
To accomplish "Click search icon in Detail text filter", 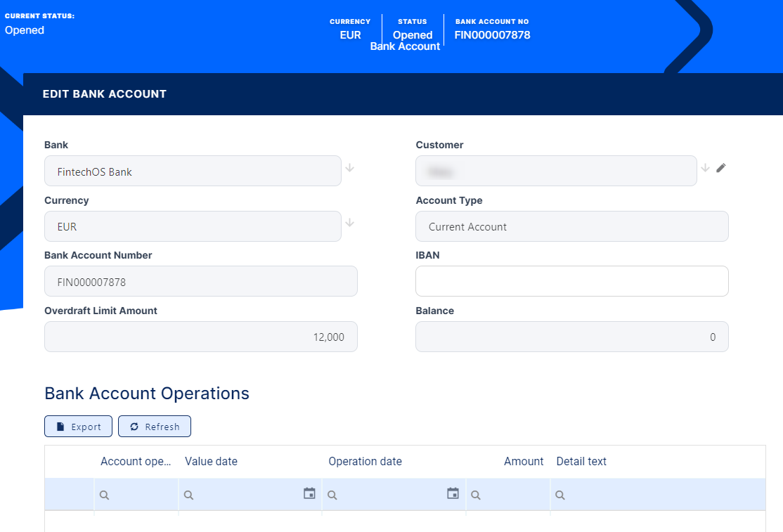I will 560,495.
